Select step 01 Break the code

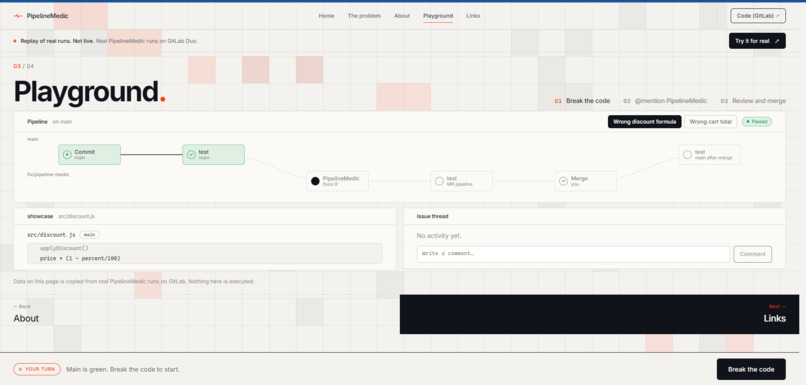582,101
